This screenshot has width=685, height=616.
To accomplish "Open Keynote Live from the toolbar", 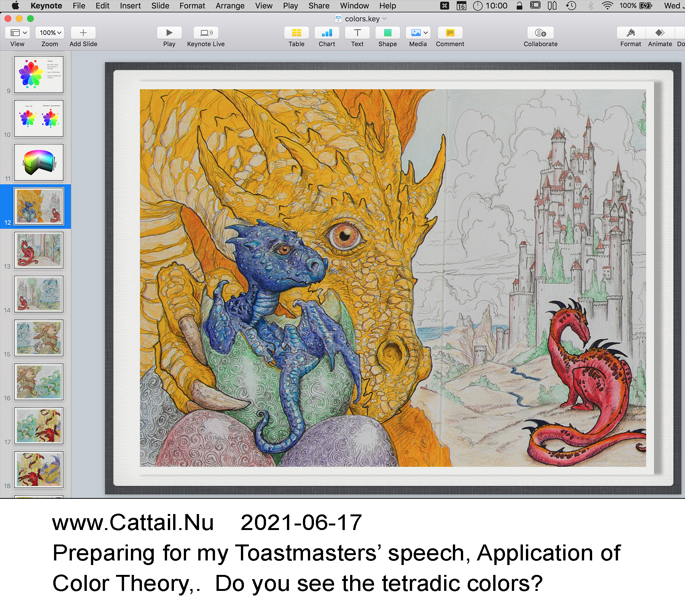I will click(206, 33).
